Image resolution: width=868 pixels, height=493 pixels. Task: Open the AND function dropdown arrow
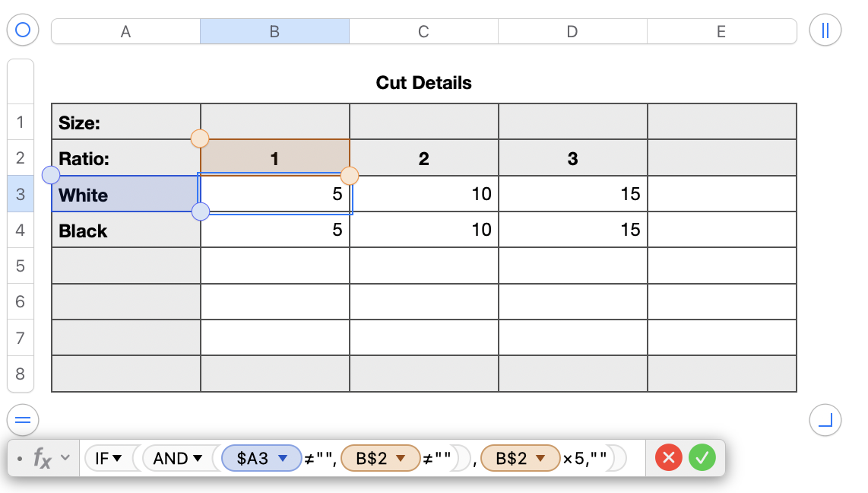tap(198, 458)
